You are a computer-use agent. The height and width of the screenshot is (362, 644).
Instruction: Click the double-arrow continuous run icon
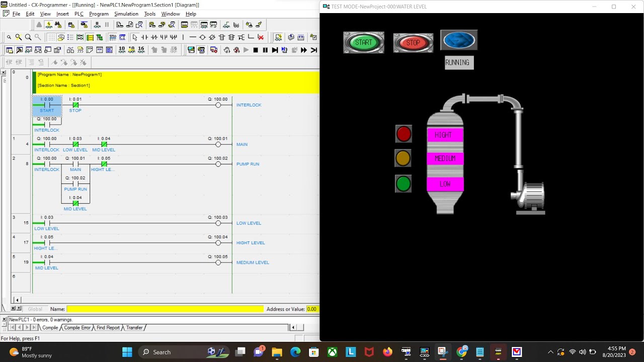point(304,50)
